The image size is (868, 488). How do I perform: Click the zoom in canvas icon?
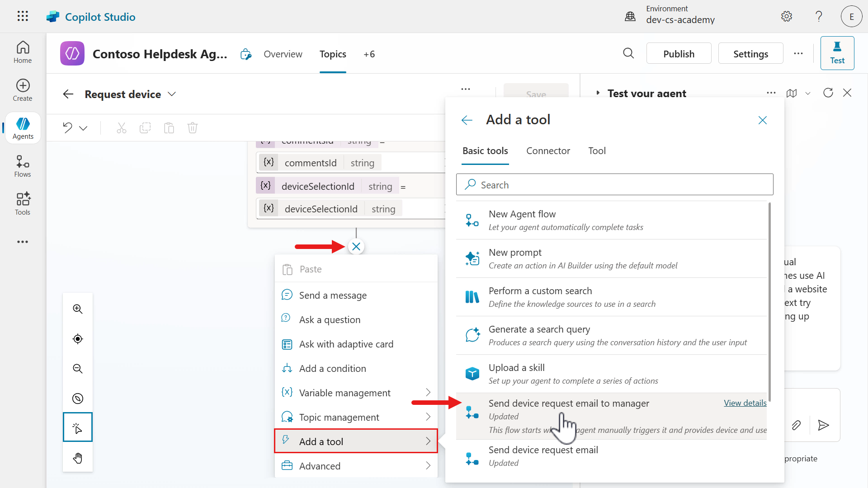pyautogui.click(x=78, y=309)
